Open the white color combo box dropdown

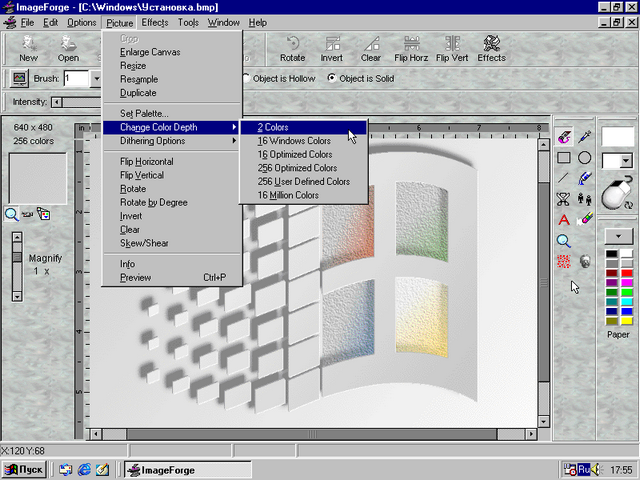click(x=625, y=161)
